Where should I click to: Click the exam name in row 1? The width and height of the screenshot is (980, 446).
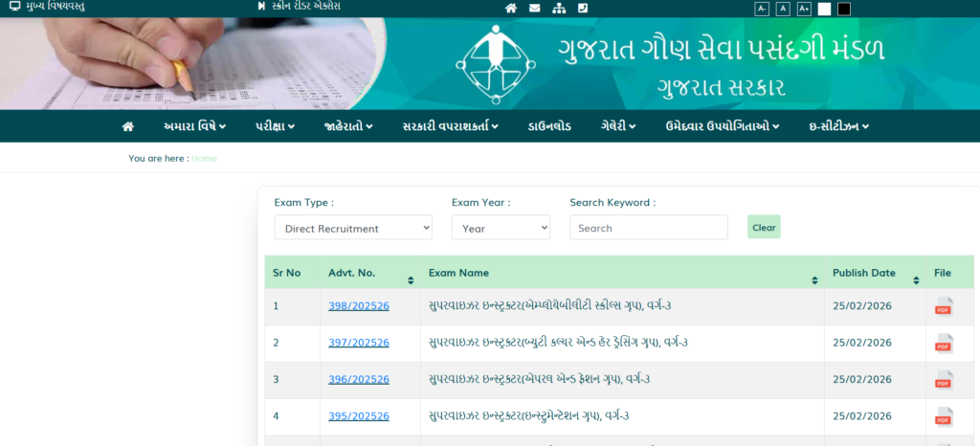point(550,306)
